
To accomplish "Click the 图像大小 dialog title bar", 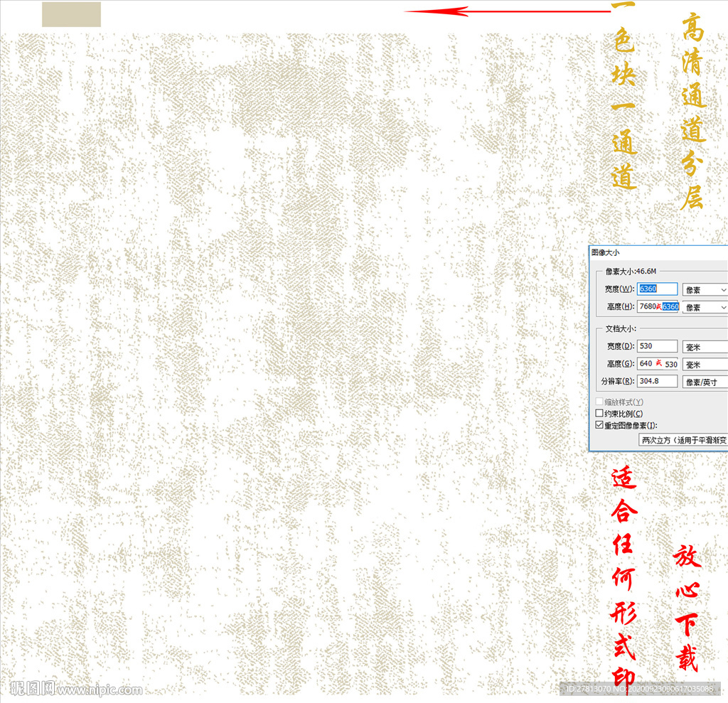I will (x=658, y=252).
